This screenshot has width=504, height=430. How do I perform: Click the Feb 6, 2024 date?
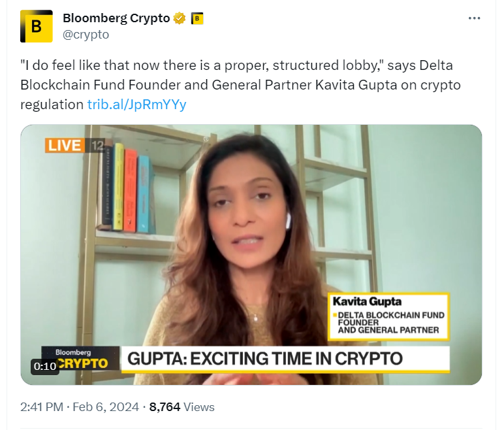tap(106, 407)
